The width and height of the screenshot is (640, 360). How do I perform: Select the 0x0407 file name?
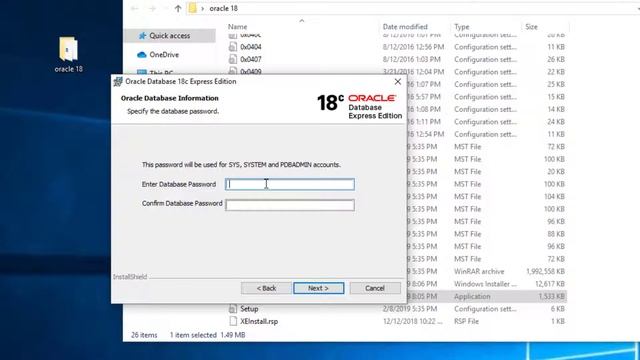coord(251,60)
